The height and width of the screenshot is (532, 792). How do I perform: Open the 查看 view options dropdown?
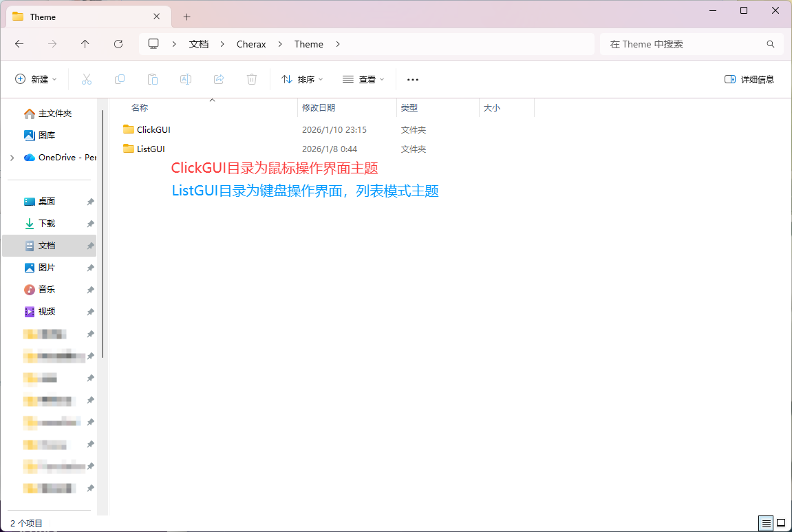point(363,79)
